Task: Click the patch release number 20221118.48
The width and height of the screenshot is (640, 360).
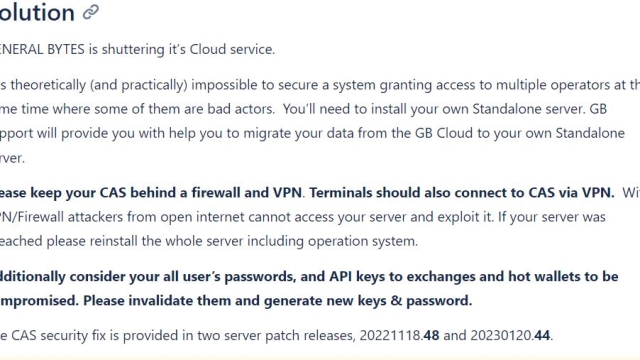Action: pos(399,336)
